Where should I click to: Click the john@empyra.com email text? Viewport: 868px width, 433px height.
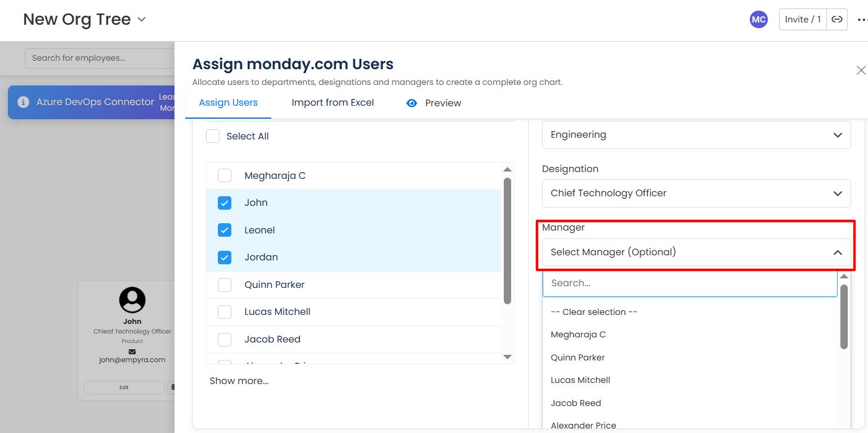tap(132, 360)
